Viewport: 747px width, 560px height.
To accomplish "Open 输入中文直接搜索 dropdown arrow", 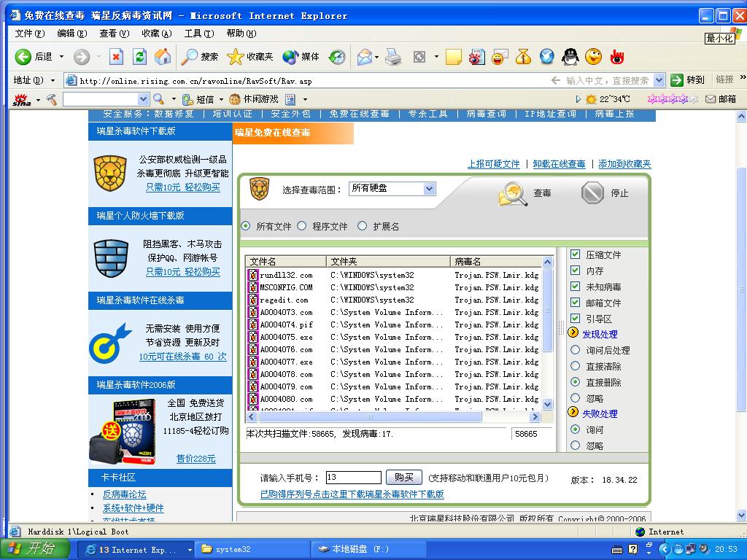I will pos(659,80).
